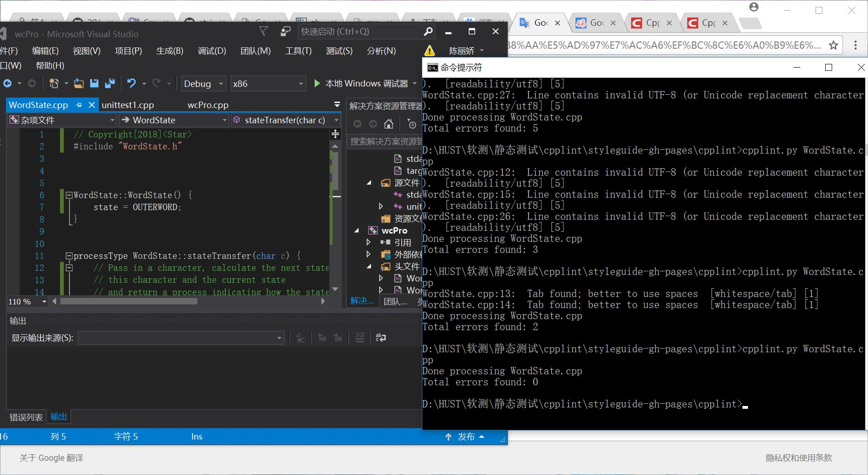Click Home icon in Solution Explorer
This screenshot has height=475, width=868.
pyautogui.click(x=389, y=124)
